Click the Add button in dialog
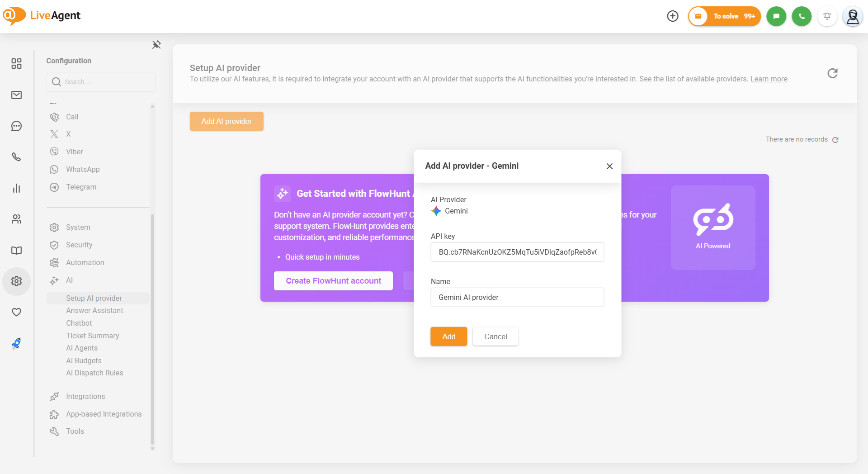The height and width of the screenshot is (474, 868). click(x=449, y=337)
